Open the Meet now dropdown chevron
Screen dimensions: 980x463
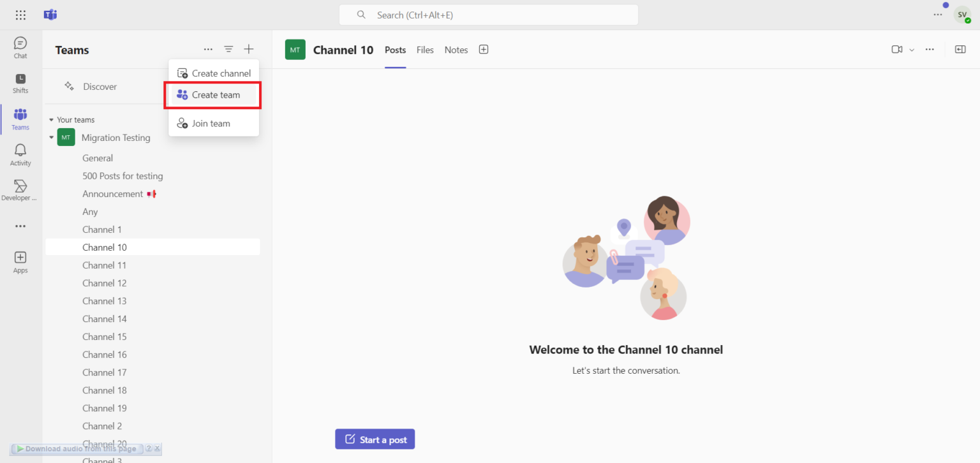tap(911, 49)
